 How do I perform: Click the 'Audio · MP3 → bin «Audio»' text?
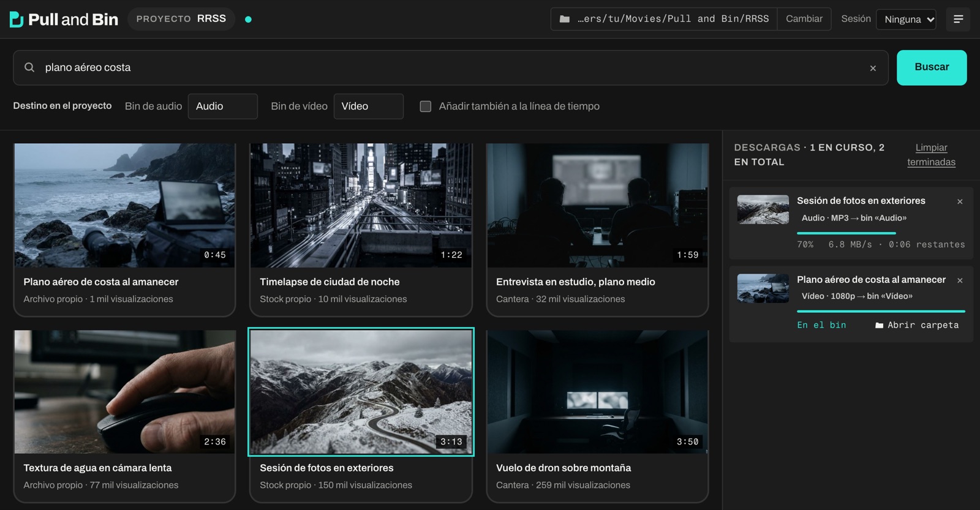(854, 218)
